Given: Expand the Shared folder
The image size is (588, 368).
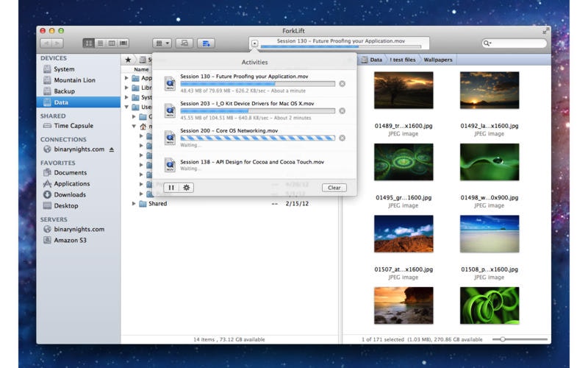Looking at the screenshot, I should (135, 204).
